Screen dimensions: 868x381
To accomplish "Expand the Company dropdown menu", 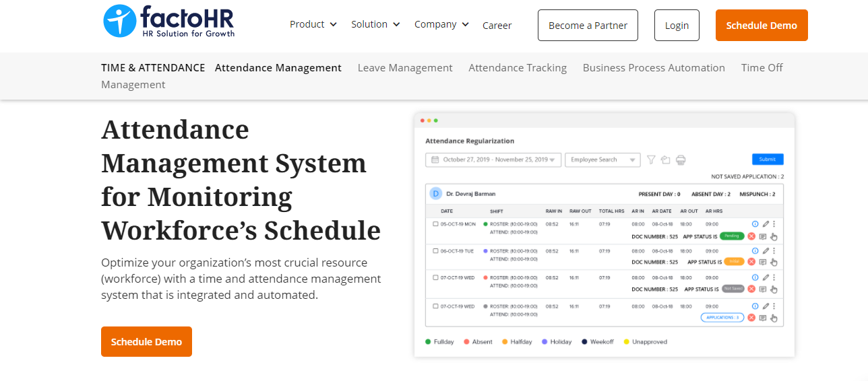I will pos(441,24).
